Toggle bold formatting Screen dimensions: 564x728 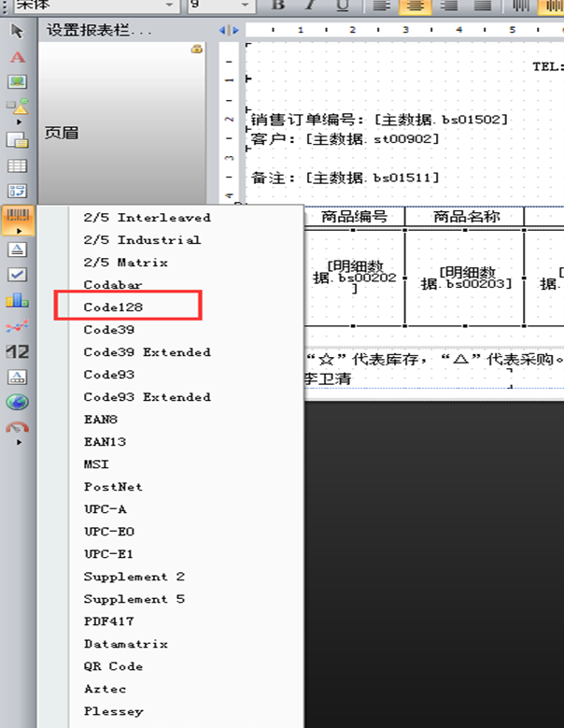[278, 6]
